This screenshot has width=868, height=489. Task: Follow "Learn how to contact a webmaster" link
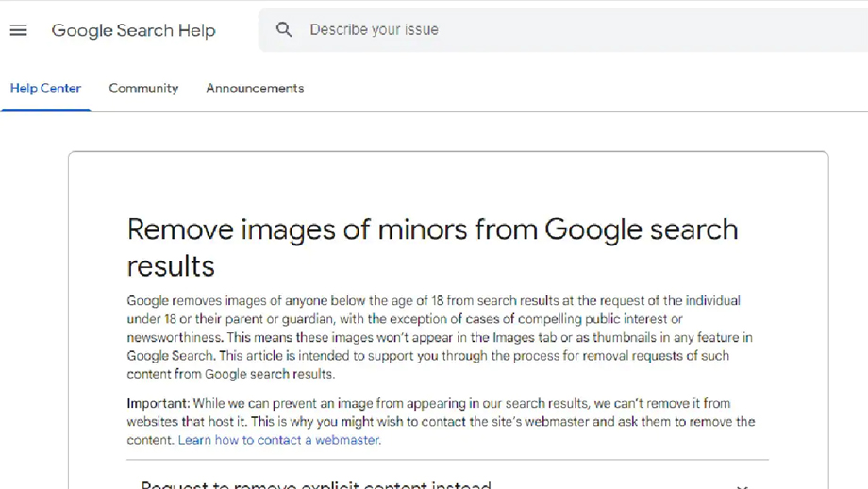coord(279,440)
